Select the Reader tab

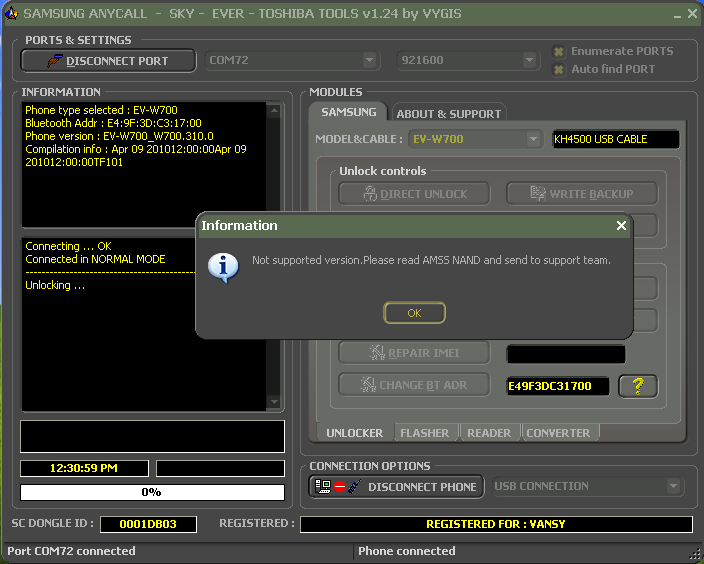(489, 433)
